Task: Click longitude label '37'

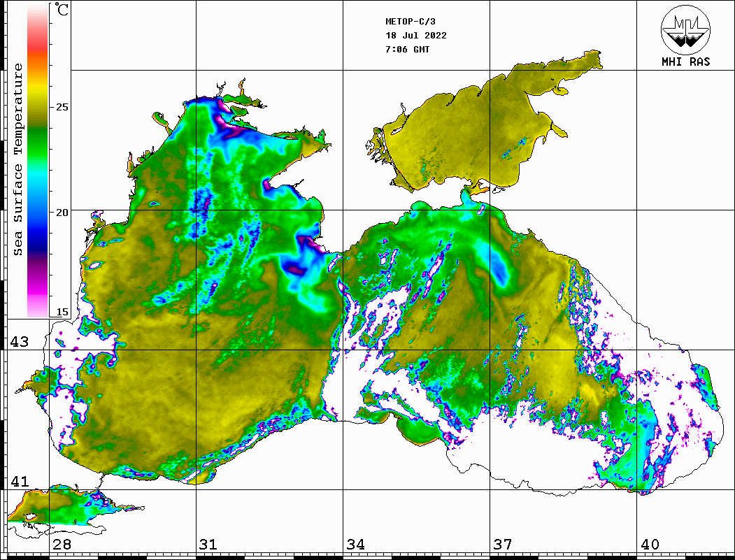Action: pos(503,545)
